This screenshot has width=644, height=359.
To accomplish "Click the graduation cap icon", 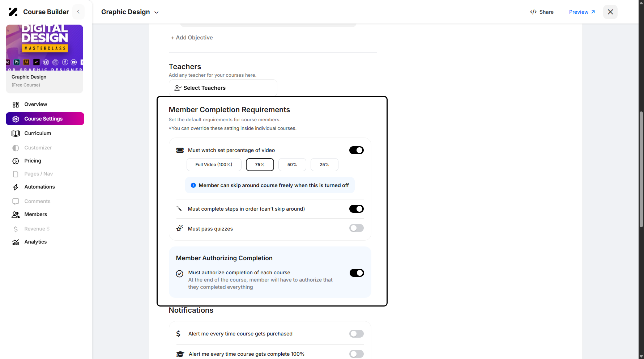I will pos(180,354).
